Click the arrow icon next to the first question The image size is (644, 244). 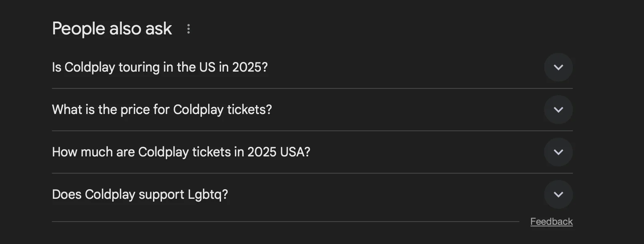[558, 67]
